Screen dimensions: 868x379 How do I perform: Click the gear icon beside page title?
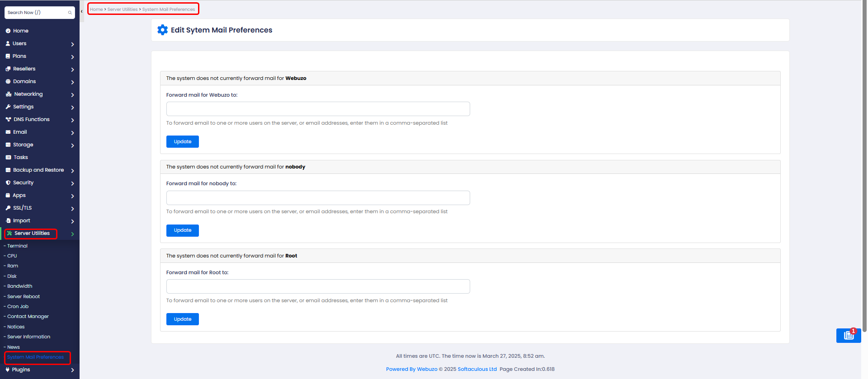[162, 30]
